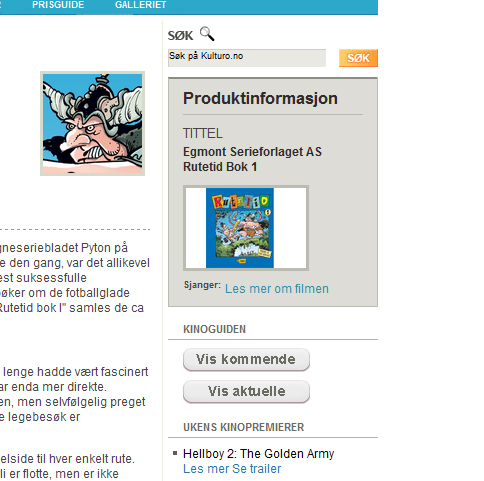Click the Produktinformasjon heading
The width and height of the screenshot is (484, 481).
(260, 98)
